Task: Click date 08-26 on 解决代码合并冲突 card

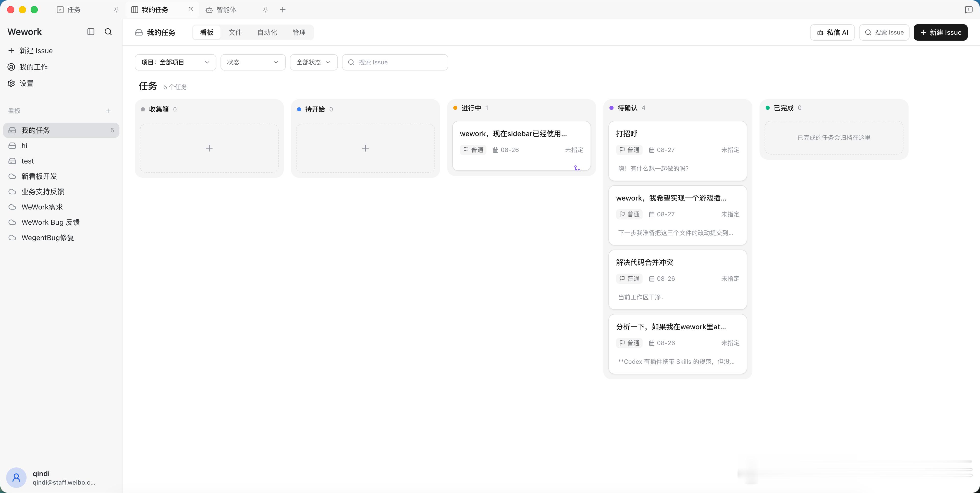Action: pos(661,279)
